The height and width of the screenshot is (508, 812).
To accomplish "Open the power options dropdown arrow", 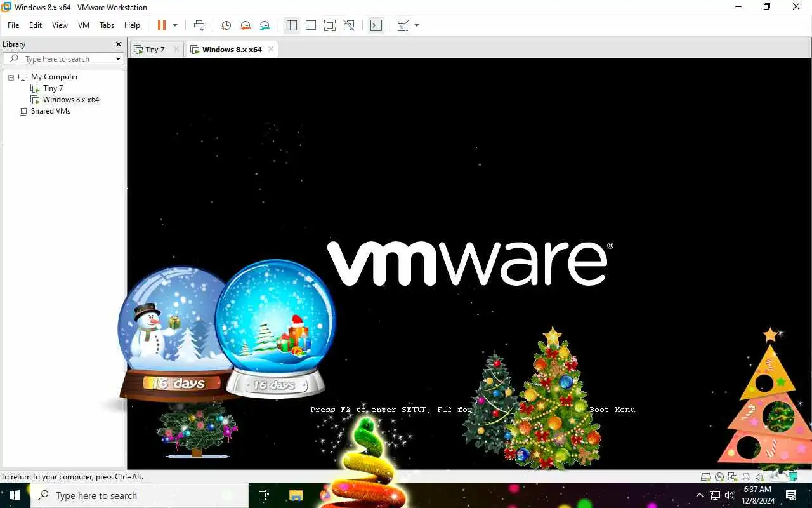I will pos(175,25).
